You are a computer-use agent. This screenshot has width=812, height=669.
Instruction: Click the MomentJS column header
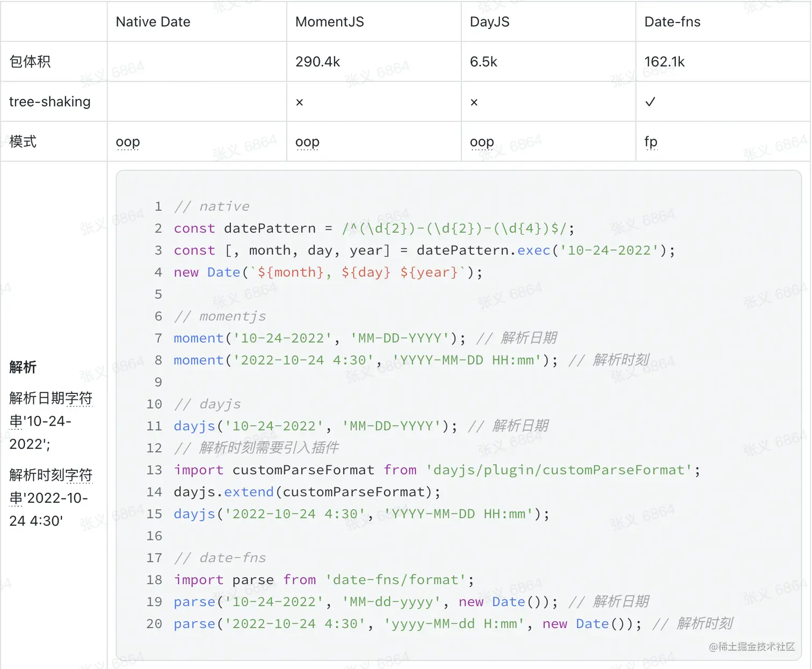click(329, 21)
